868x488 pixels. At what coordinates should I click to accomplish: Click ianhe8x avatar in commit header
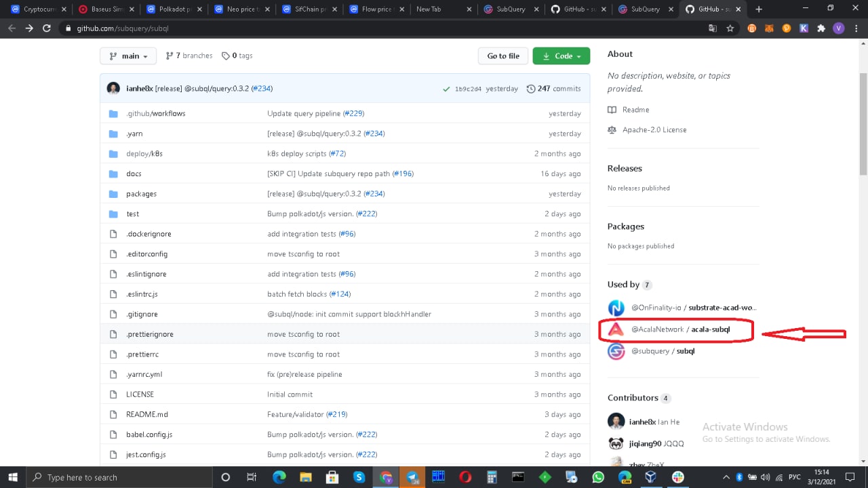pos(114,89)
